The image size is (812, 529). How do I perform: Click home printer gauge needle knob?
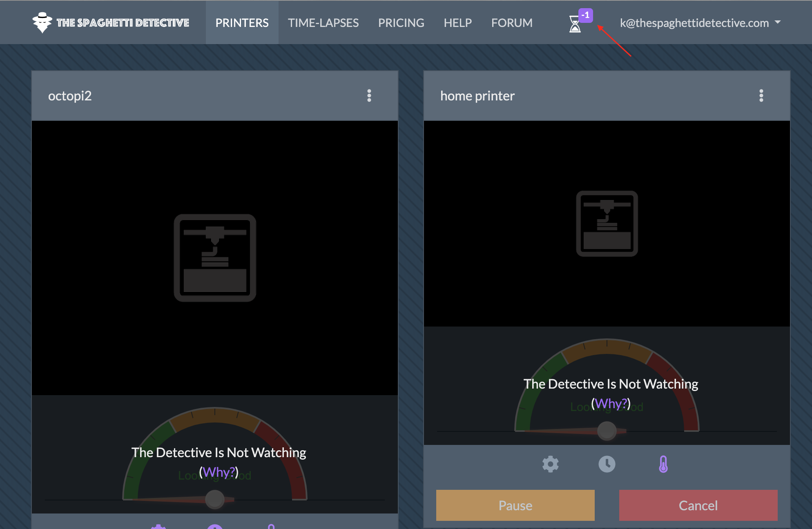[607, 431]
